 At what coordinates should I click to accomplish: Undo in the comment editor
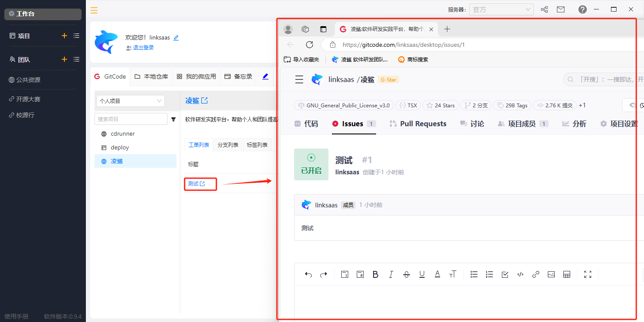308,275
